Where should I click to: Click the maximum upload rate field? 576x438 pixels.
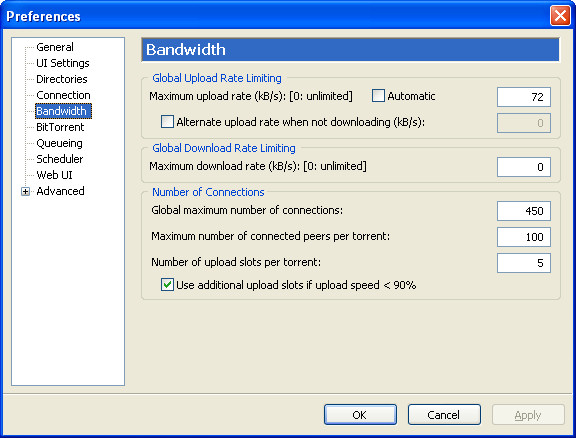click(x=523, y=97)
